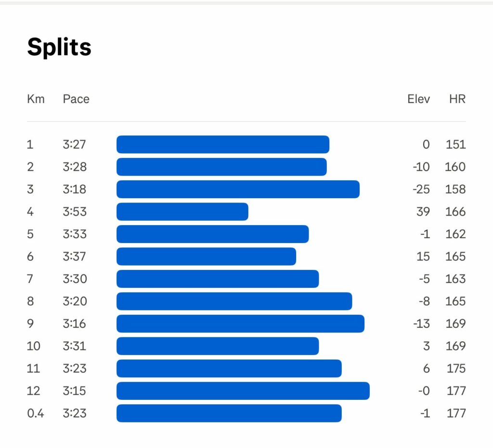Select the heart rate 175 for kilometer 11
Viewport: 493px width, 448px height.
click(455, 369)
